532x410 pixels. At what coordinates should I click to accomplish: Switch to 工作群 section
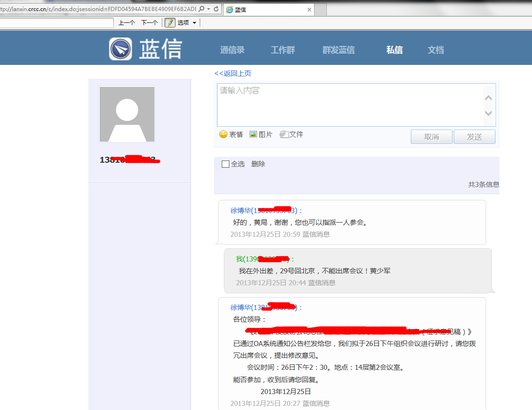point(282,50)
